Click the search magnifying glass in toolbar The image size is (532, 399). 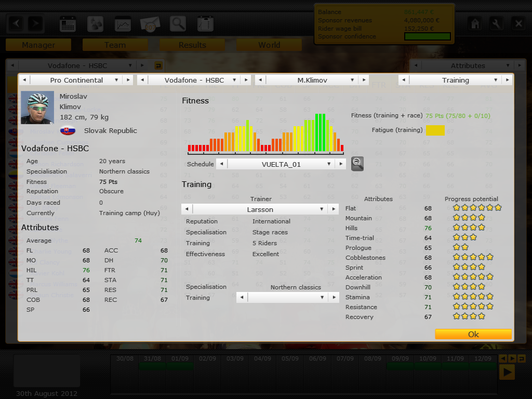[x=178, y=24]
